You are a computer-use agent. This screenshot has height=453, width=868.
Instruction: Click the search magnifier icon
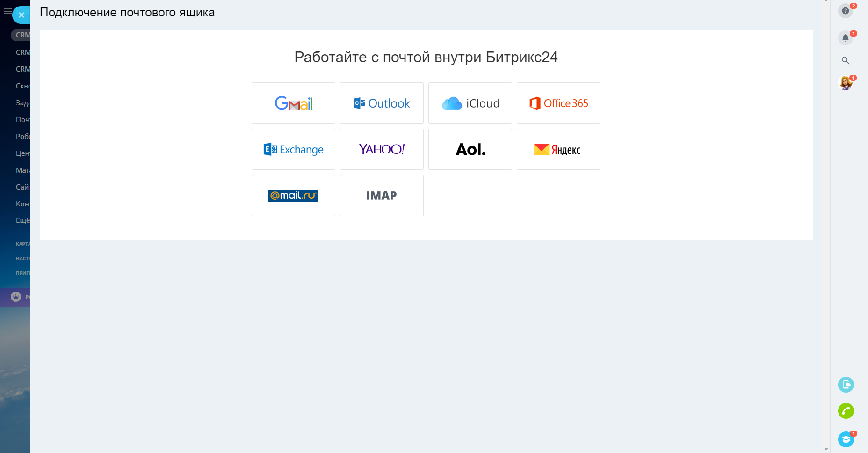846,60
